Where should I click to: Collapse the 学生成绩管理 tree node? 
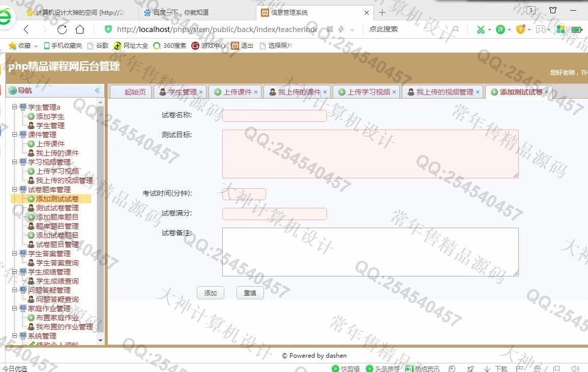[x=14, y=271]
